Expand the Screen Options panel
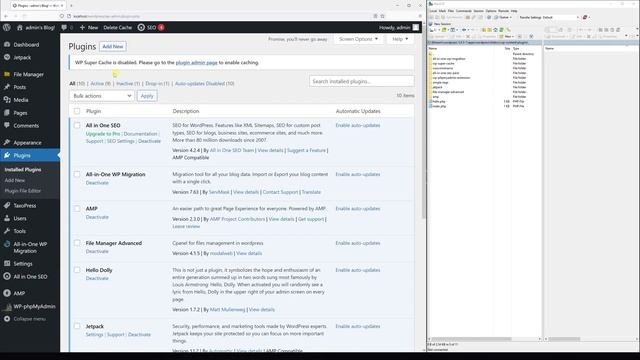 coord(358,39)
